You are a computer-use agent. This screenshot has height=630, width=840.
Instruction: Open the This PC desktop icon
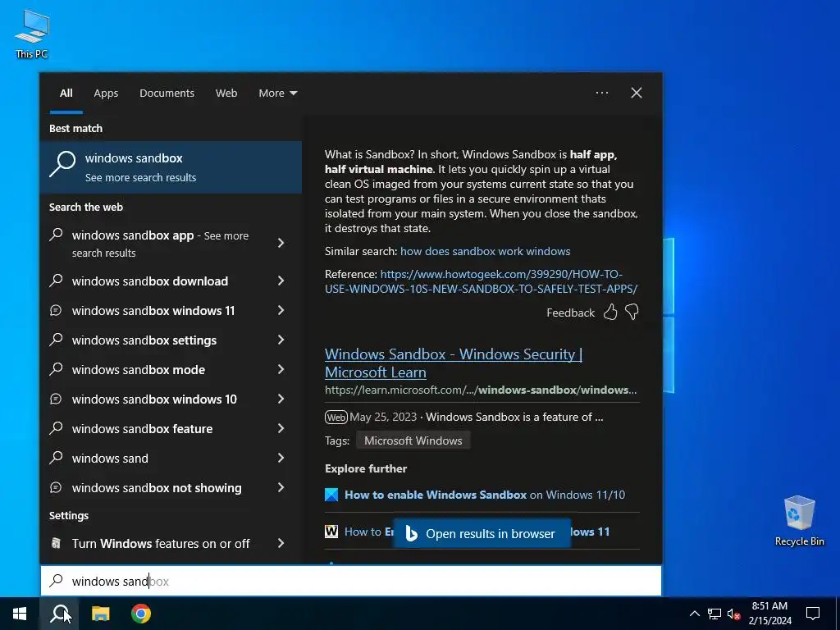(32, 34)
